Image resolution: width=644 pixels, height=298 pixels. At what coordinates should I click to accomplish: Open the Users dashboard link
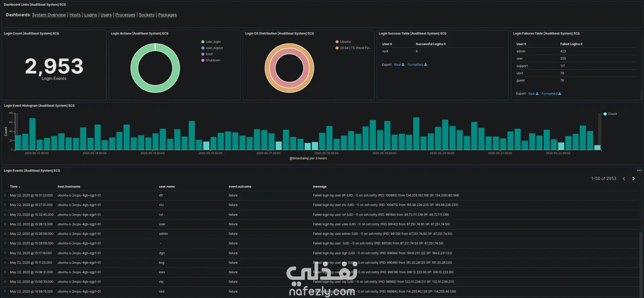coord(106,15)
